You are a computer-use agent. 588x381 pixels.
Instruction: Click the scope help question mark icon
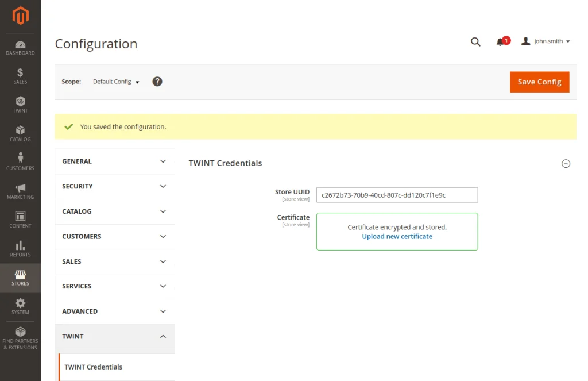[157, 82]
